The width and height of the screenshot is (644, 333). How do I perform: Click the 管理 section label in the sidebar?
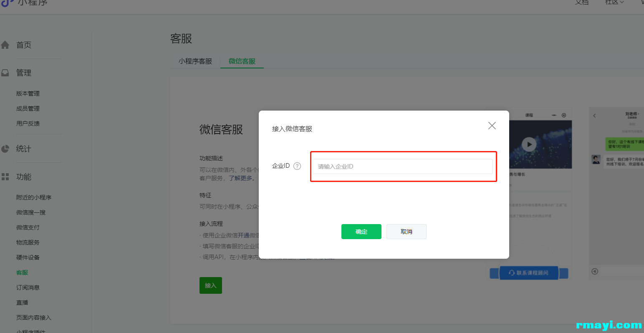click(24, 73)
